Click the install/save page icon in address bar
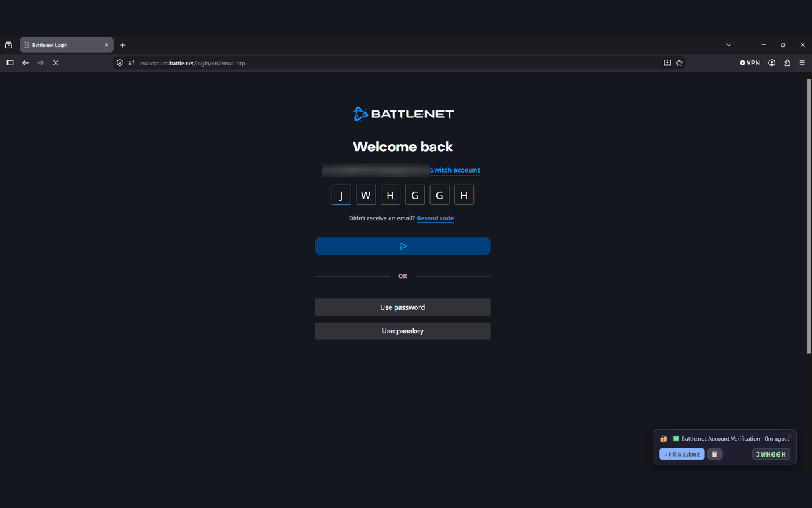812x508 pixels. [x=667, y=63]
